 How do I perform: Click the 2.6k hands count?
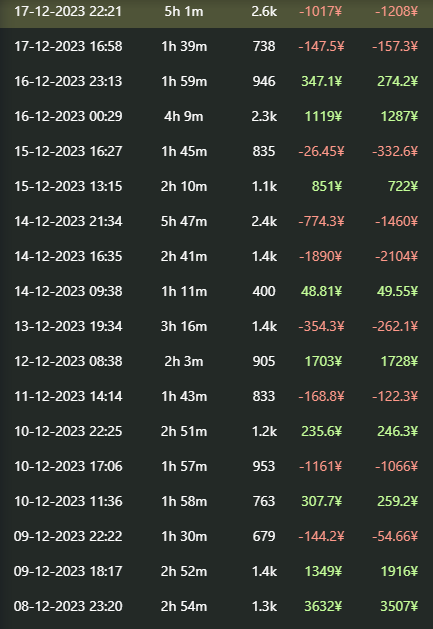[264, 12]
